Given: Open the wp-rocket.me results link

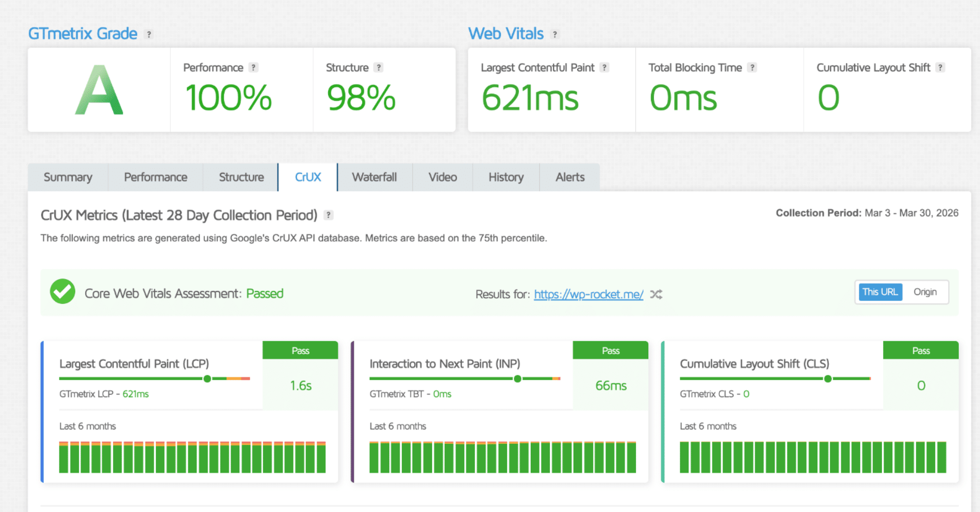Looking at the screenshot, I should click(x=588, y=294).
